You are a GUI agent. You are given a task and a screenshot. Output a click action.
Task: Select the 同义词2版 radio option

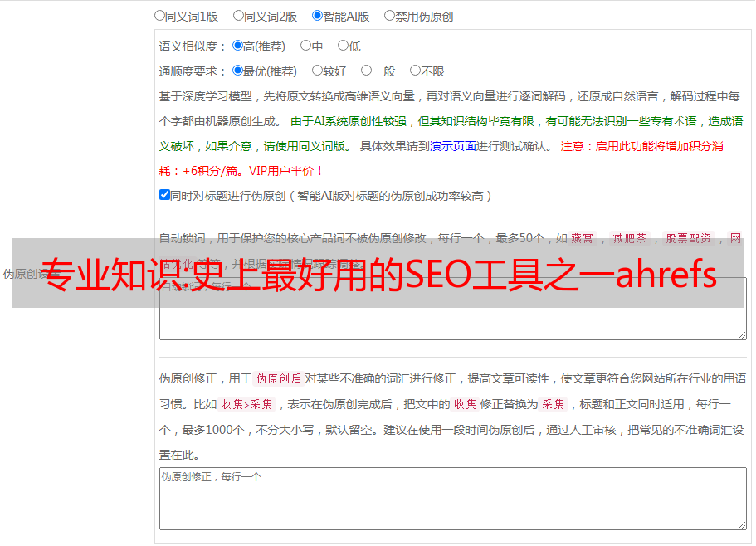(x=238, y=16)
